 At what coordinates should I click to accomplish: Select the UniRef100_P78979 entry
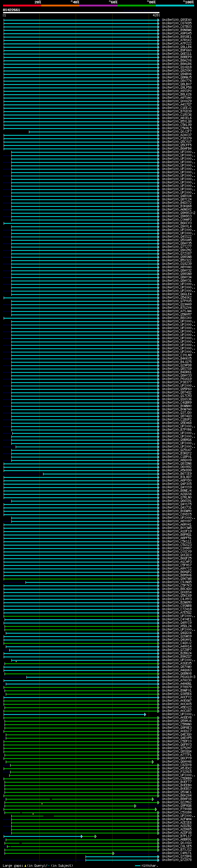[177, 687]
